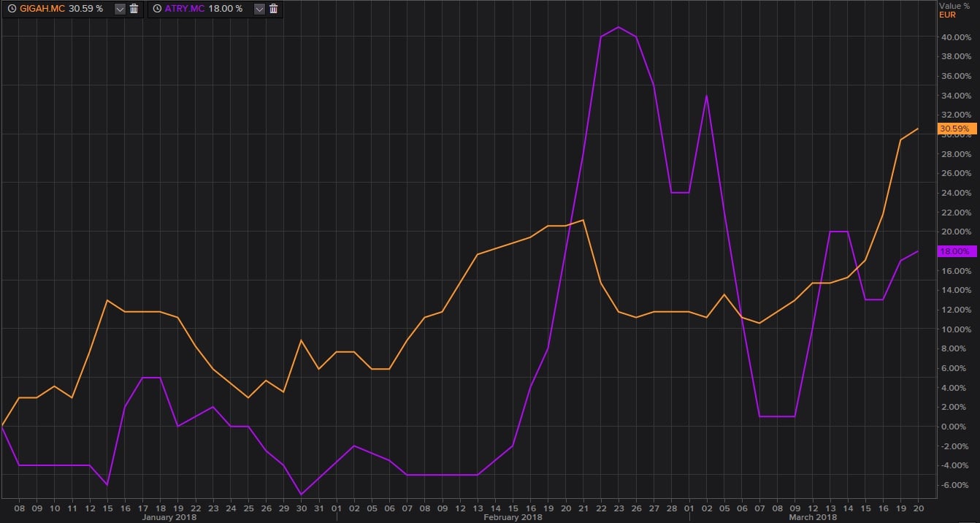Click the 0.00% label on value axis
The height and width of the screenshot is (523, 980).
click(x=957, y=427)
